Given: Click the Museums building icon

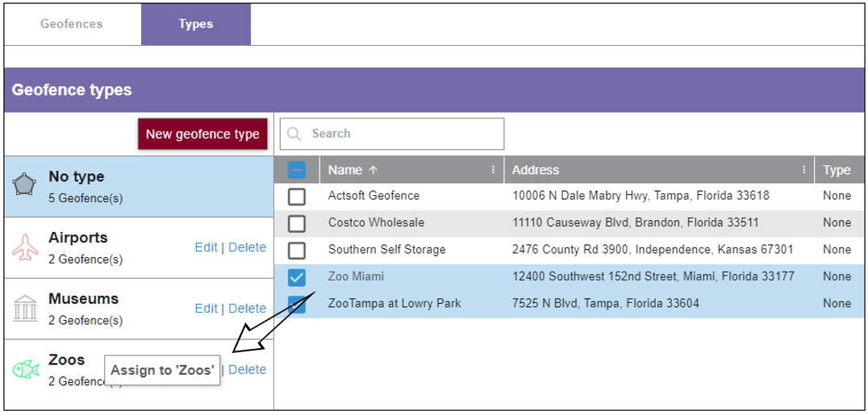Looking at the screenshot, I should click(x=25, y=309).
